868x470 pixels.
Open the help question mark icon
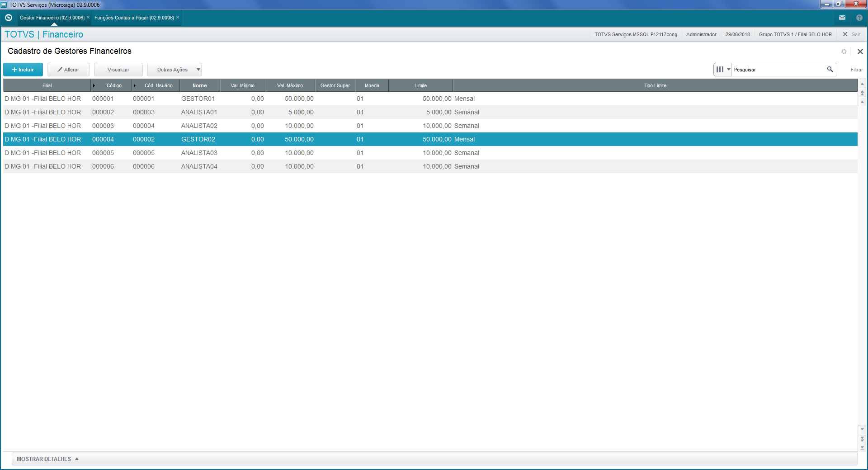[859, 18]
